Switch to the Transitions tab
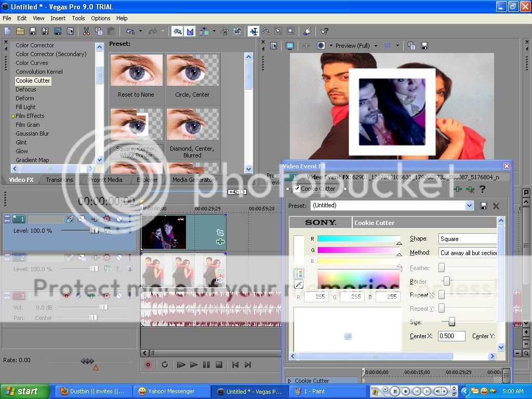Viewport: 532px width, 399px height. pyautogui.click(x=59, y=180)
